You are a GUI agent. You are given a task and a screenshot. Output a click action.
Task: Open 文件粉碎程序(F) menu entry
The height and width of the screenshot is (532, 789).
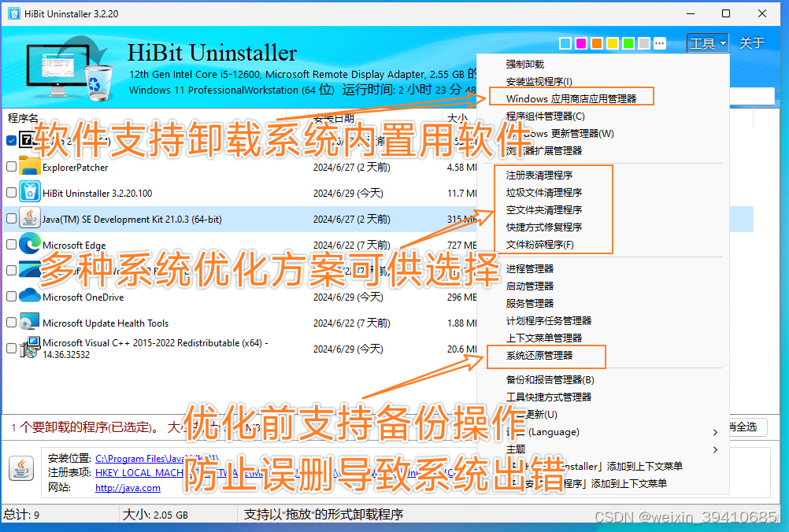[540, 245]
